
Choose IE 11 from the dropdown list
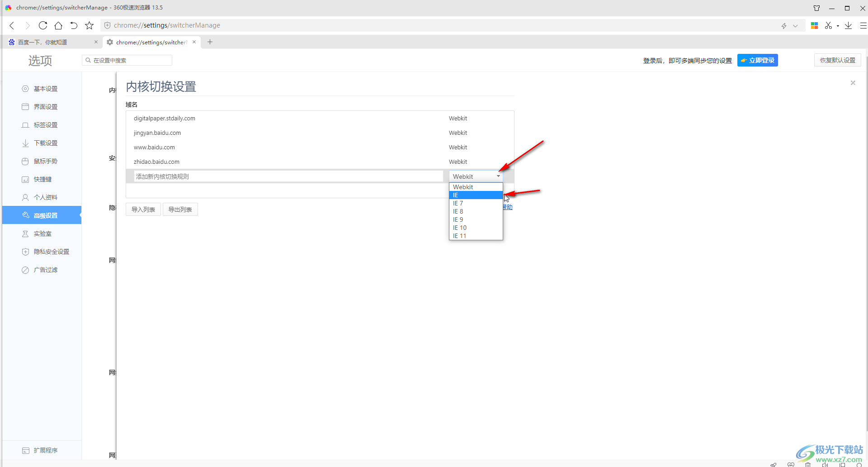476,236
